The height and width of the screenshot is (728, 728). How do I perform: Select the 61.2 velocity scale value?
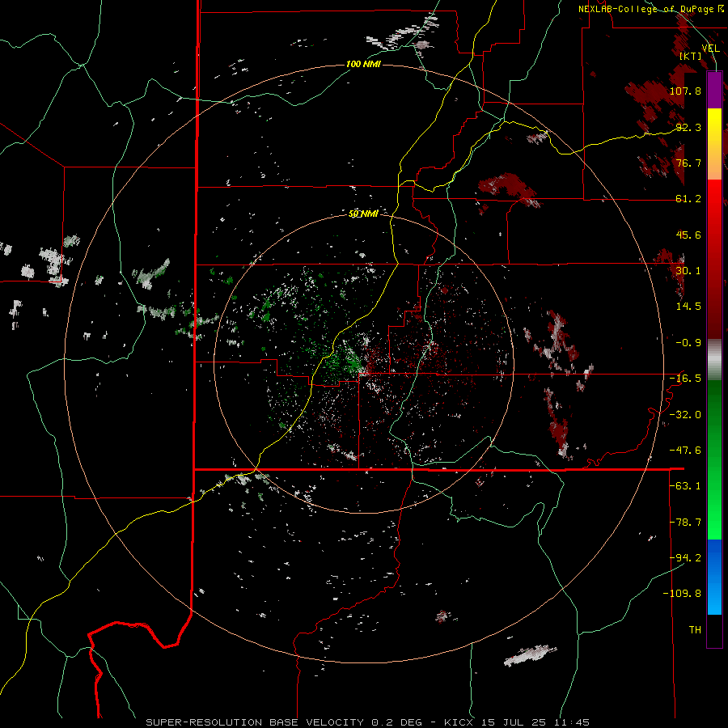pyautogui.click(x=688, y=199)
